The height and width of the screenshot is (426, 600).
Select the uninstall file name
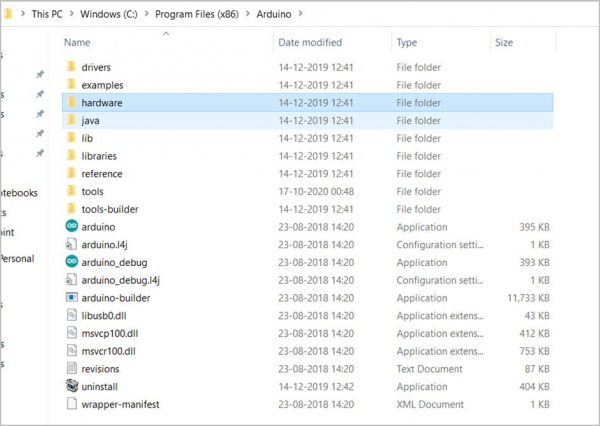(x=99, y=387)
